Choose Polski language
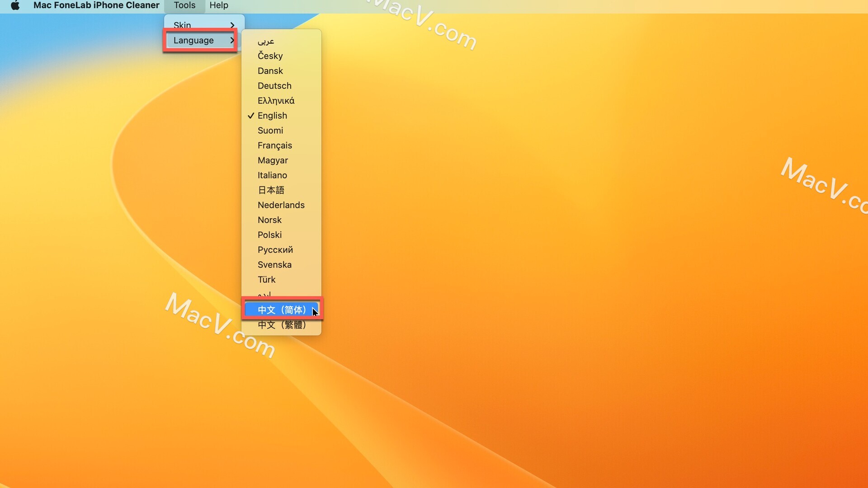Image resolution: width=868 pixels, height=488 pixels. [x=281, y=235]
